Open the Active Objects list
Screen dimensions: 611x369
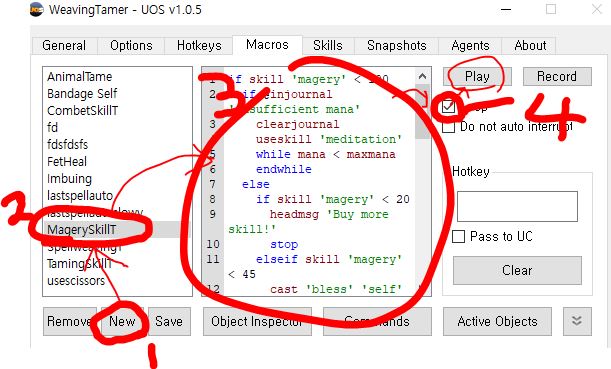[497, 321]
